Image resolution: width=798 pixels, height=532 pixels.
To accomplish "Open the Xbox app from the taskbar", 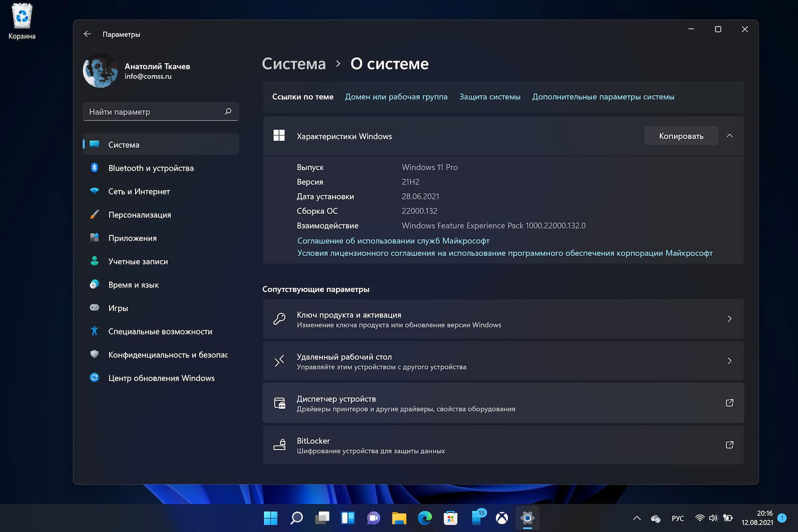I will click(501, 518).
